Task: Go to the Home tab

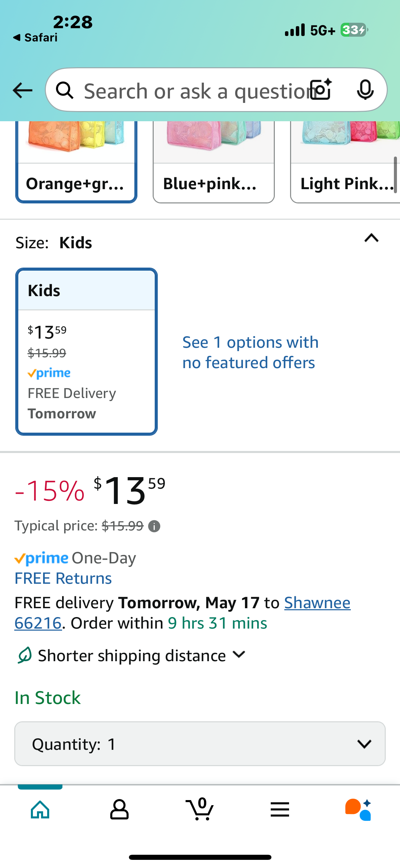Action: click(x=40, y=810)
